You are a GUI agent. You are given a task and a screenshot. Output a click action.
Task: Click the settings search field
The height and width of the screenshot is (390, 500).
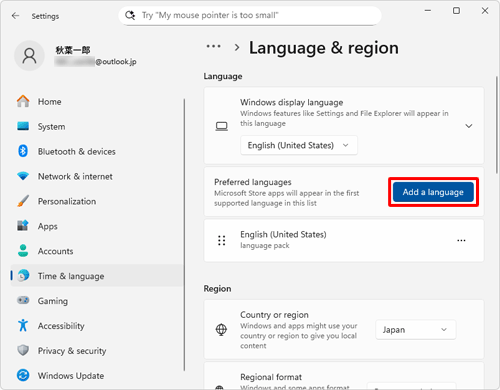(x=250, y=15)
